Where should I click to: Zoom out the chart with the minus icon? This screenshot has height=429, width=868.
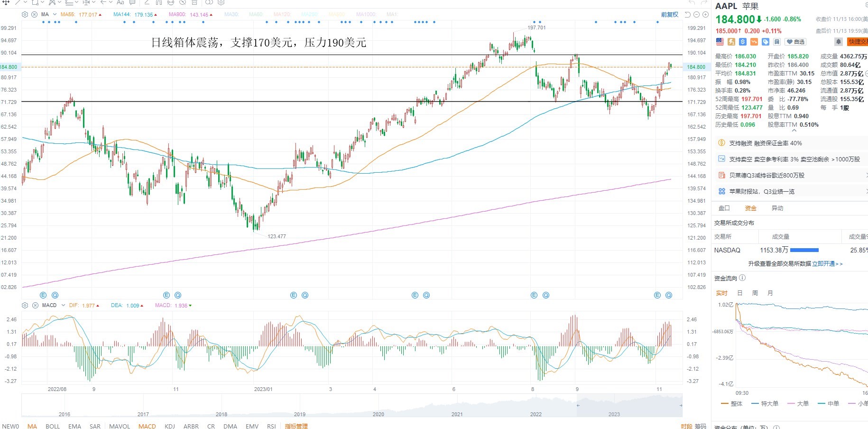pos(696,15)
